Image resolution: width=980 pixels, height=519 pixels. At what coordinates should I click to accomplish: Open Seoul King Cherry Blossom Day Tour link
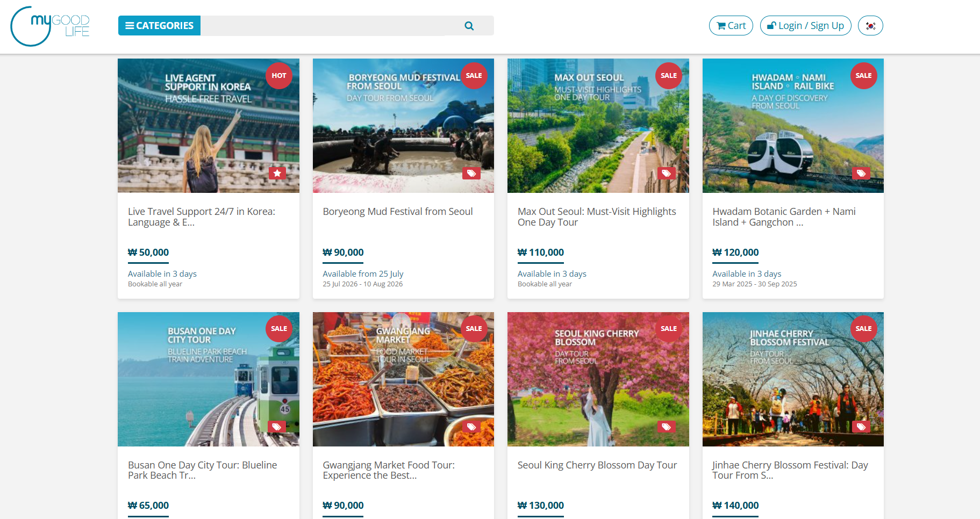(597, 465)
